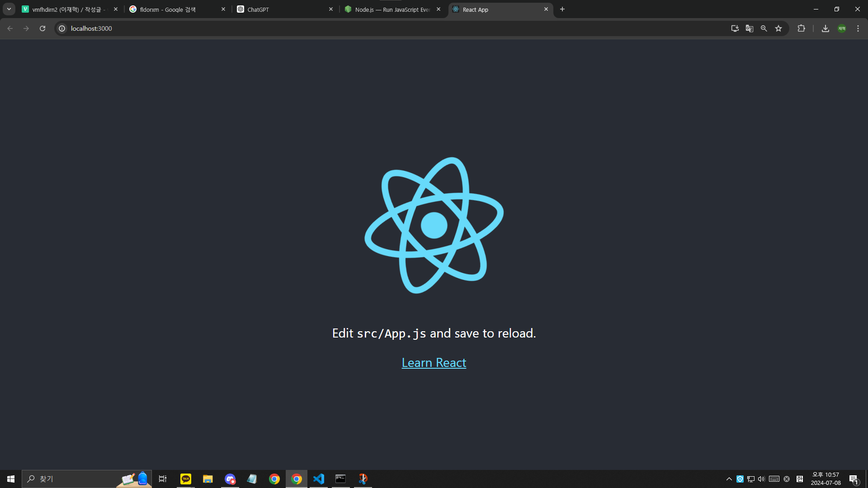Toggle the bookmark star for this page
The image size is (868, 488).
pos(778,28)
